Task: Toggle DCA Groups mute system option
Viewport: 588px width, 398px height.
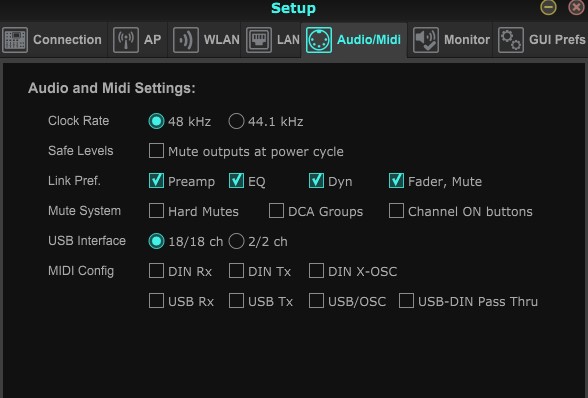Action: (x=276, y=211)
